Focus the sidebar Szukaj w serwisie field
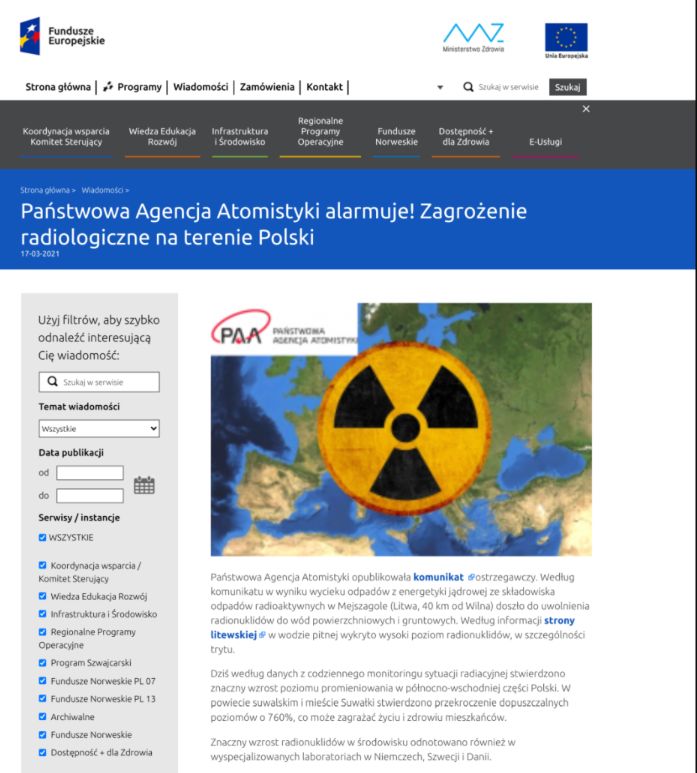This screenshot has width=697, height=773. (x=99, y=382)
